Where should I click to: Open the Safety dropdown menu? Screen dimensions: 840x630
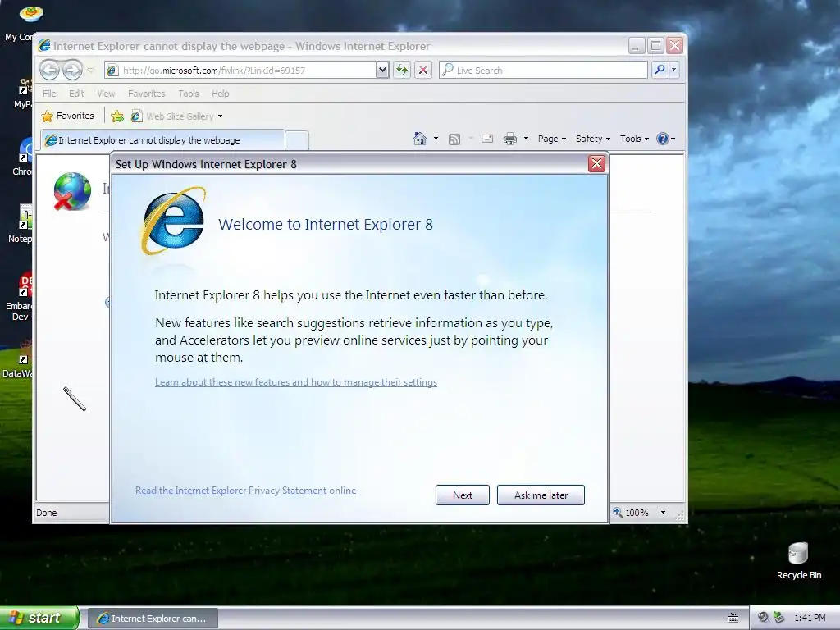point(592,139)
